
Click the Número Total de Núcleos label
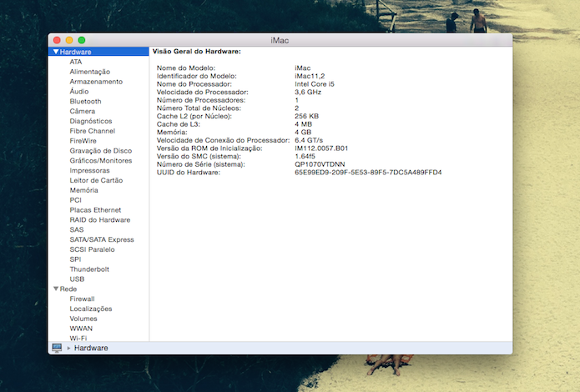[x=199, y=108]
